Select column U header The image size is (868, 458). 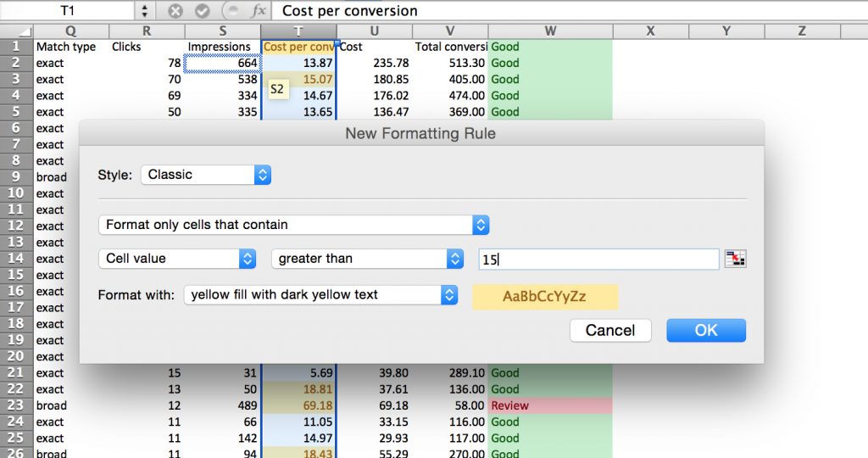click(x=374, y=31)
